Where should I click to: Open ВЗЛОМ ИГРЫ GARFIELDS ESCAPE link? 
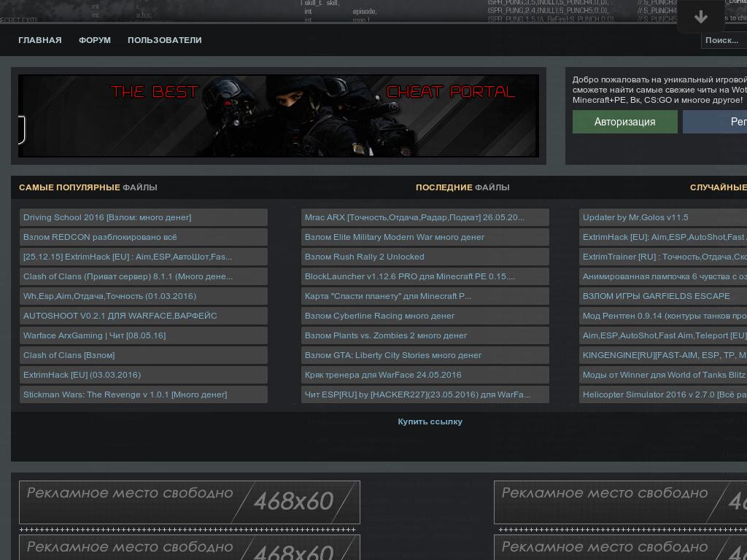656,296
